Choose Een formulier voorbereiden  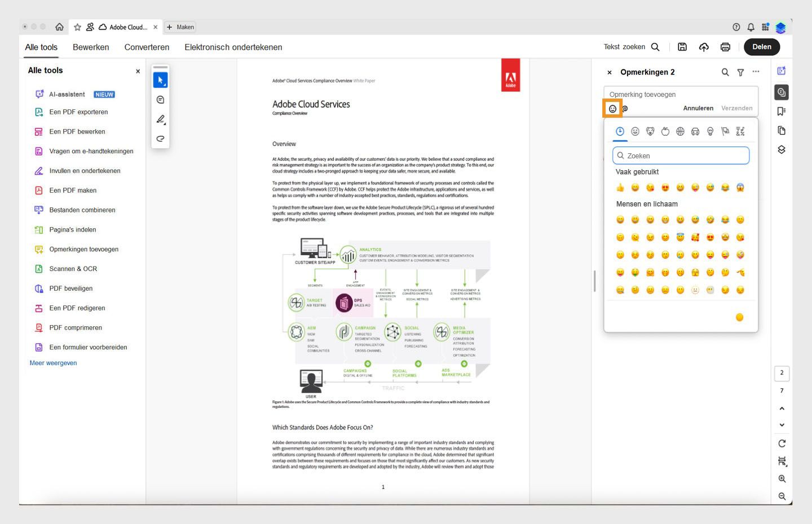point(88,348)
